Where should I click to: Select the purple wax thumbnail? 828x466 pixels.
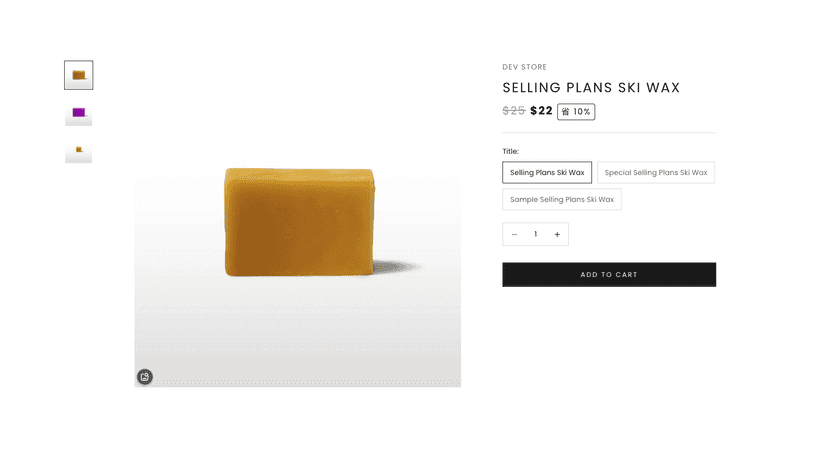coord(79,114)
